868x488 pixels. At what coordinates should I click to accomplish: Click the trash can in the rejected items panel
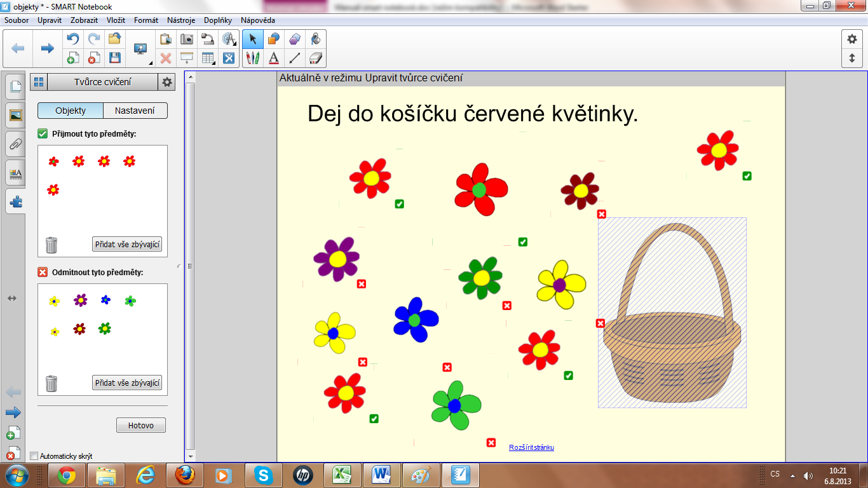51,383
